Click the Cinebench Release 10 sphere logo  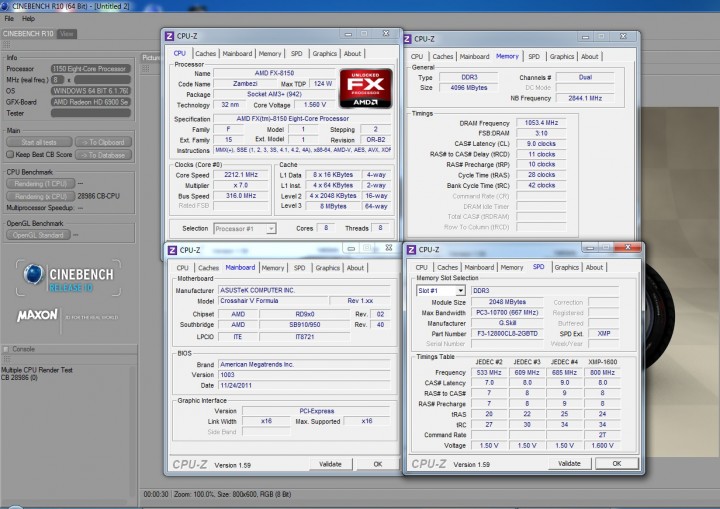click(34, 274)
